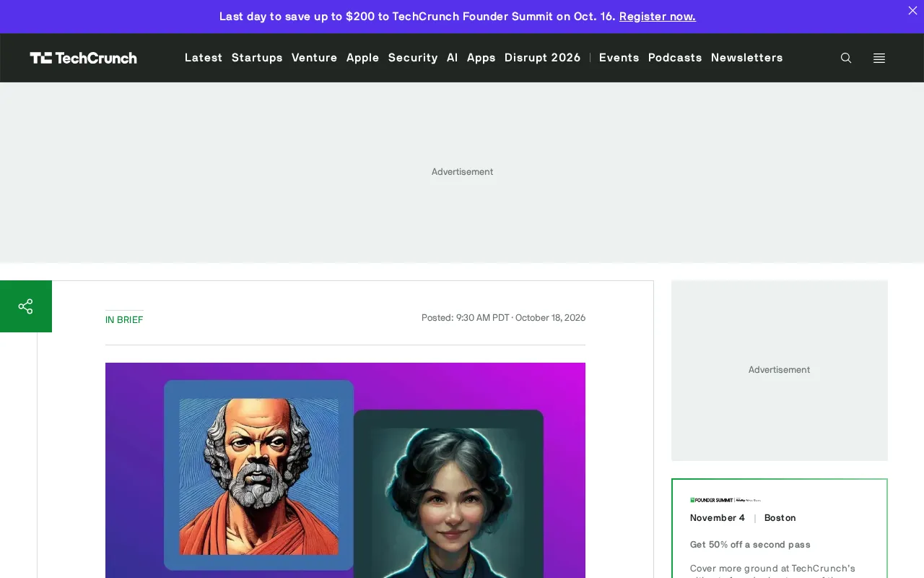Click the 'November 4' date in the card
Image resolution: width=924 pixels, height=578 pixels.
point(718,518)
